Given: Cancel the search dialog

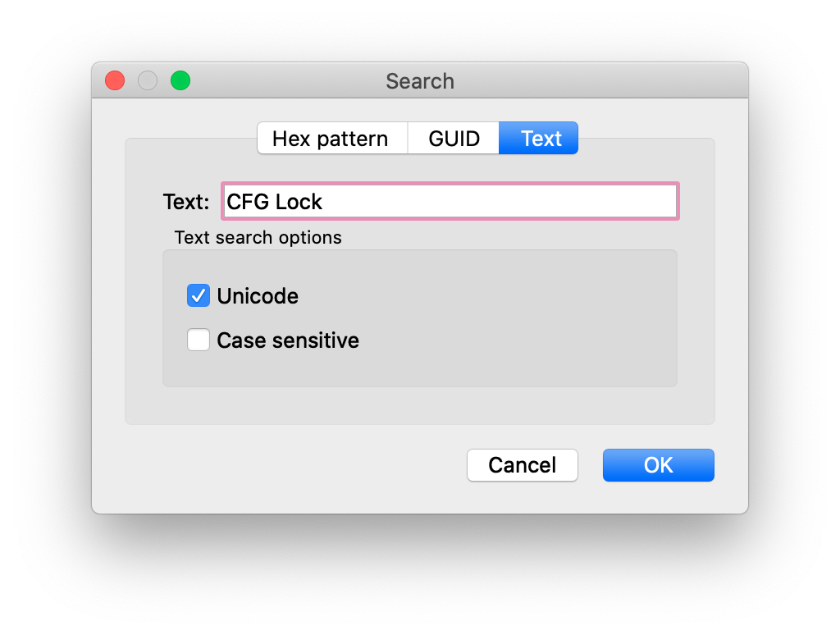Looking at the screenshot, I should coord(523,465).
